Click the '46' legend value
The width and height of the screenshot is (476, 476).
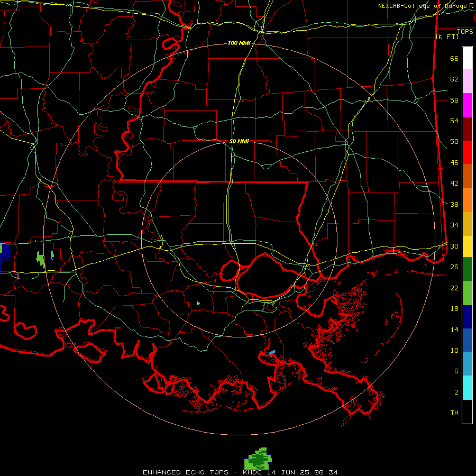[454, 163]
